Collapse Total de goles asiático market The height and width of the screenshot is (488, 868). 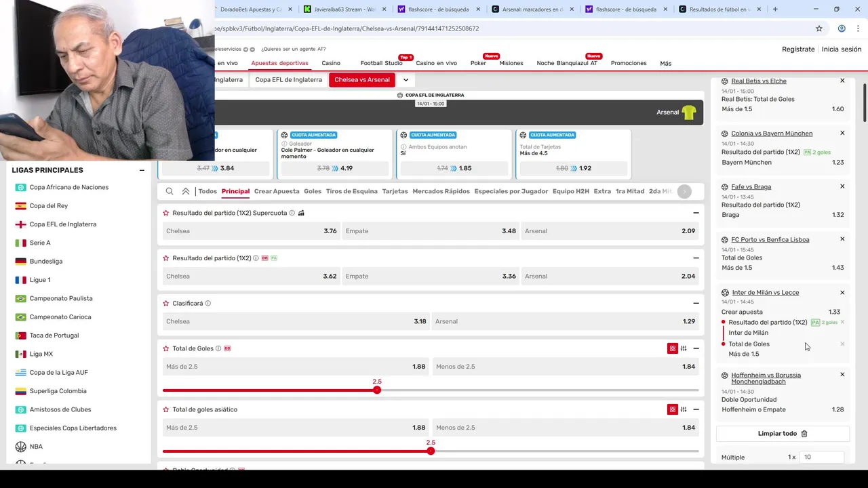click(x=696, y=409)
